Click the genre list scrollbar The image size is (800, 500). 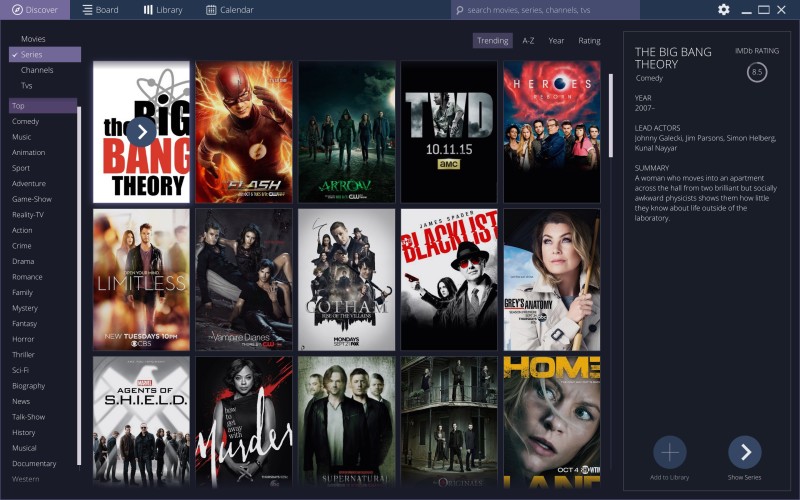(79, 286)
